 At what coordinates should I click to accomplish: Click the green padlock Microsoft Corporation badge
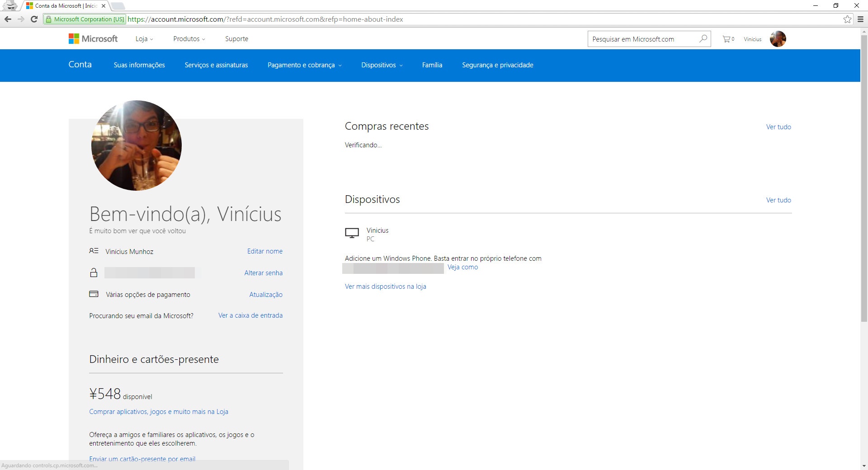click(85, 19)
